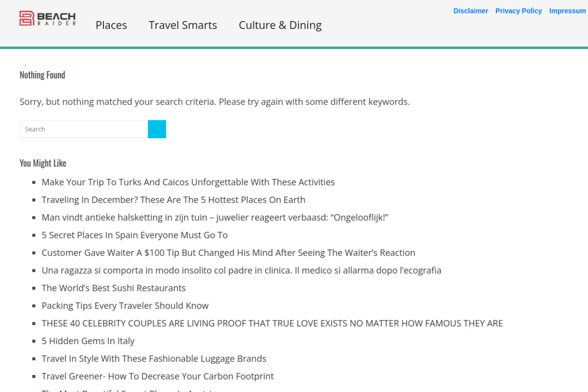Screen dimensions: 588x392
Task: Go to the Impressum page
Action: tap(567, 11)
